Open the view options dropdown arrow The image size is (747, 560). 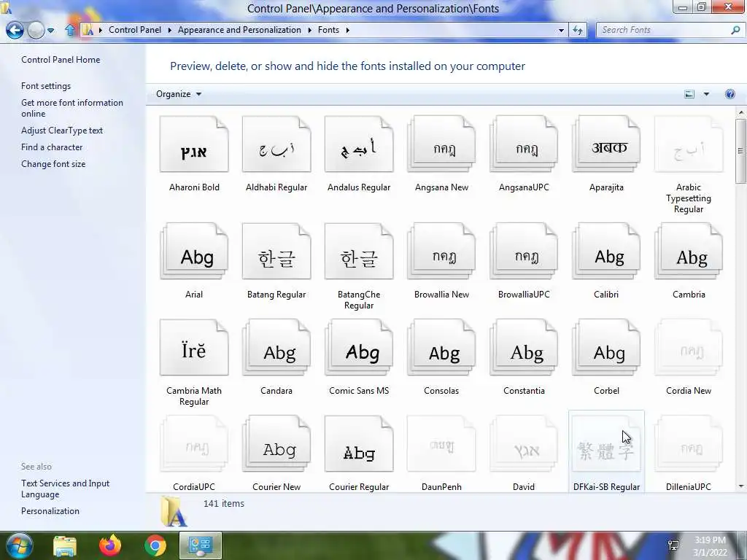706,94
